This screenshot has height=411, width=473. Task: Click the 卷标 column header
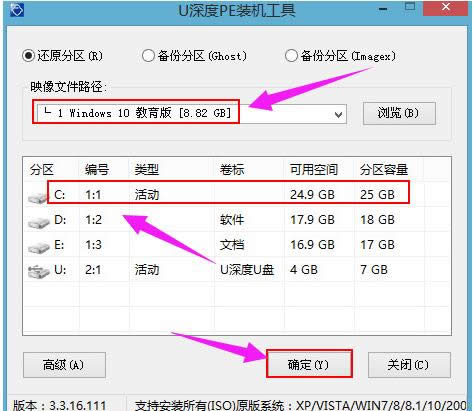[232, 170]
